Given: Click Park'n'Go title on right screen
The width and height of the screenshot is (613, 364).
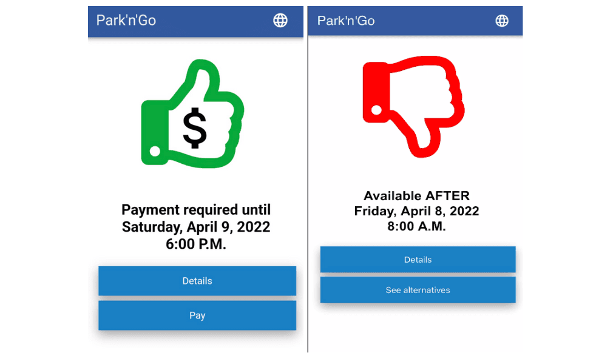Looking at the screenshot, I should coord(345,21).
